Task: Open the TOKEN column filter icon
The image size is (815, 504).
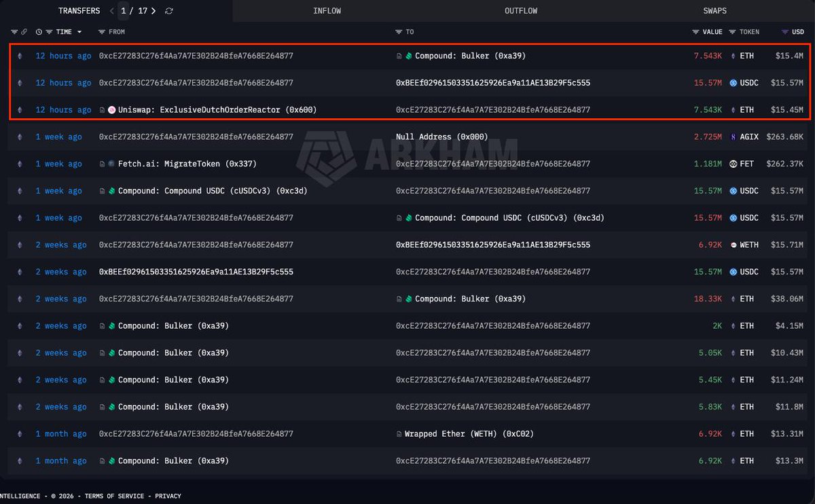Action: pos(733,32)
